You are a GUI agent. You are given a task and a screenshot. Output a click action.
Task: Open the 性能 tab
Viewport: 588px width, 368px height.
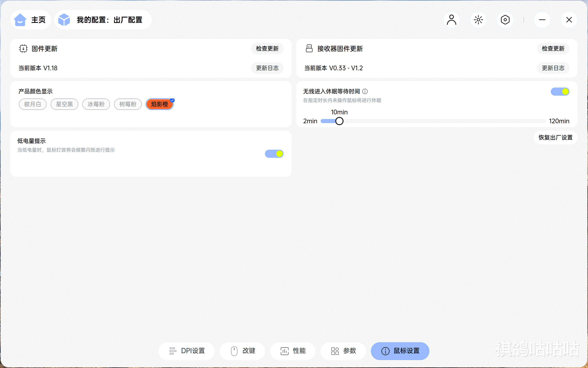tap(293, 351)
